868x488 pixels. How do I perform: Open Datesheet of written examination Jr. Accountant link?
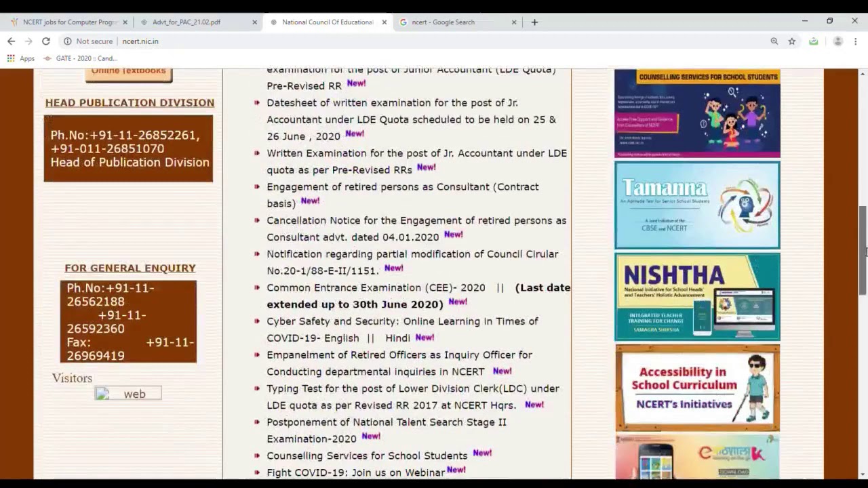point(411,119)
